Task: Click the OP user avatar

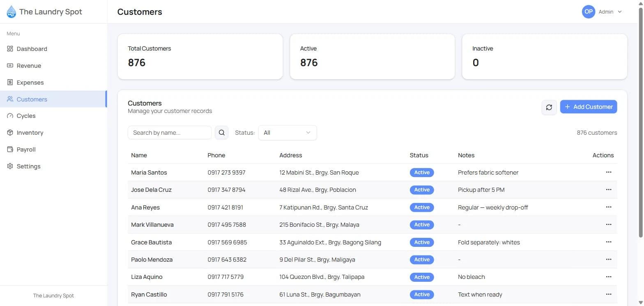Action: (589, 12)
